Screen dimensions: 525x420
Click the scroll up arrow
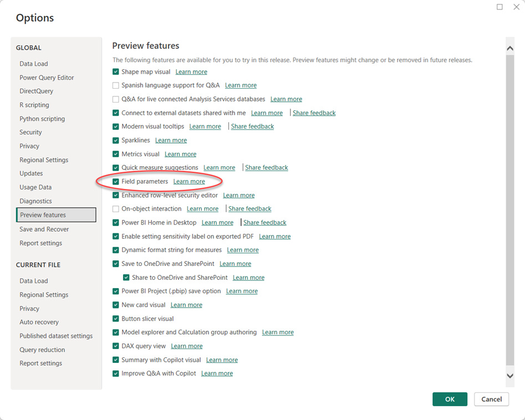[x=509, y=48]
